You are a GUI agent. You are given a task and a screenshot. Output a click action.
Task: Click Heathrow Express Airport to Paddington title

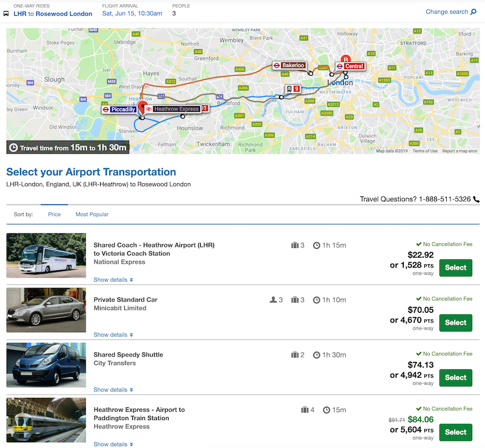pos(139,414)
